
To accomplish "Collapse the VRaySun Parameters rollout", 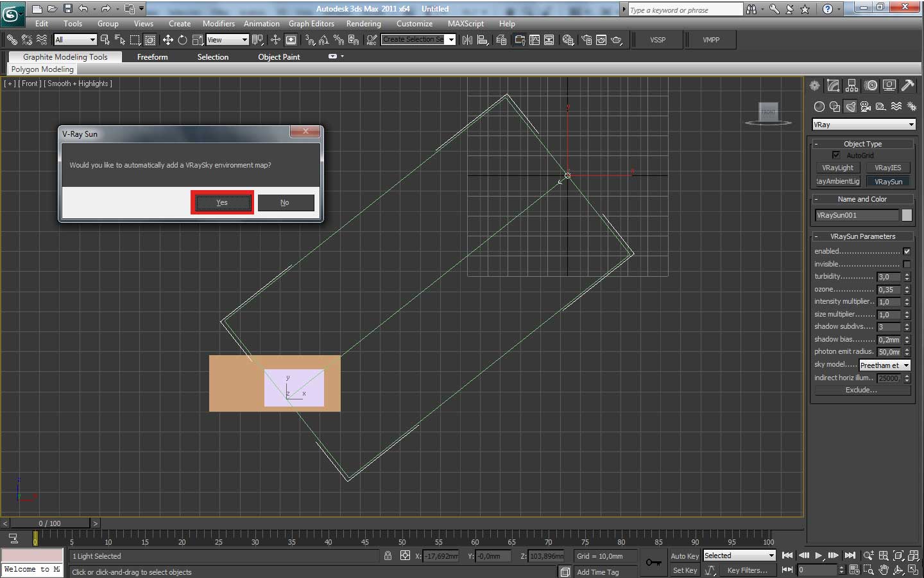I will pyautogui.click(x=862, y=236).
